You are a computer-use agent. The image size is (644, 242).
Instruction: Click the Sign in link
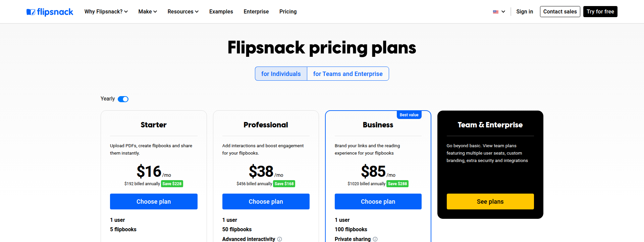point(525,11)
